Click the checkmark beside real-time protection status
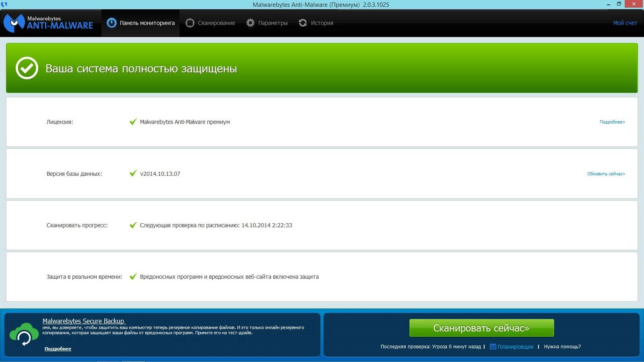Image resolution: width=644 pixels, height=362 pixels. tap(133, 276)
